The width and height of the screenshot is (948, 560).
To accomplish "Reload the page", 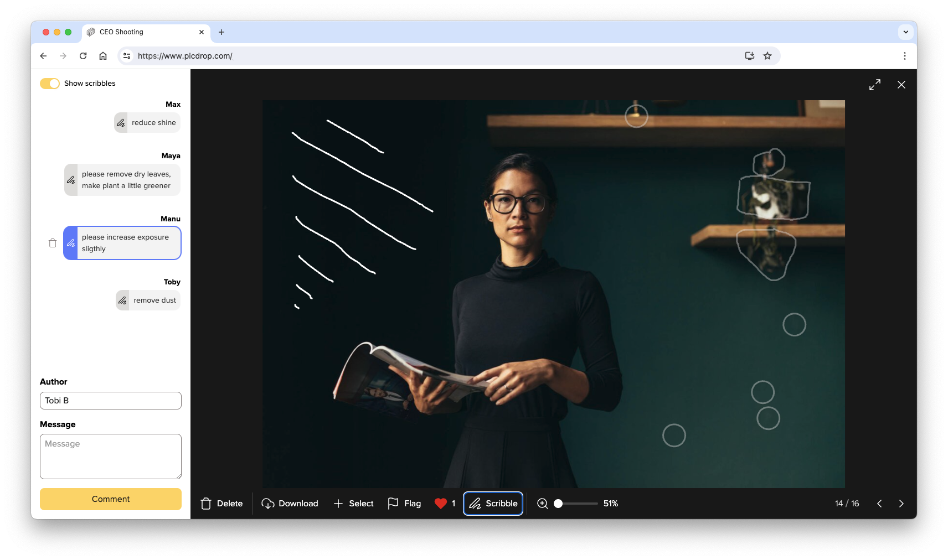I will [x=83, y=56].
